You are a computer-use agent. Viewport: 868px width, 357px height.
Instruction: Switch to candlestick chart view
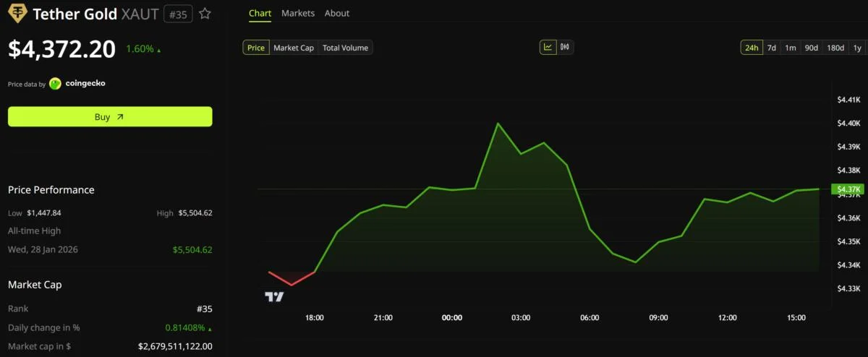(565, 48)
